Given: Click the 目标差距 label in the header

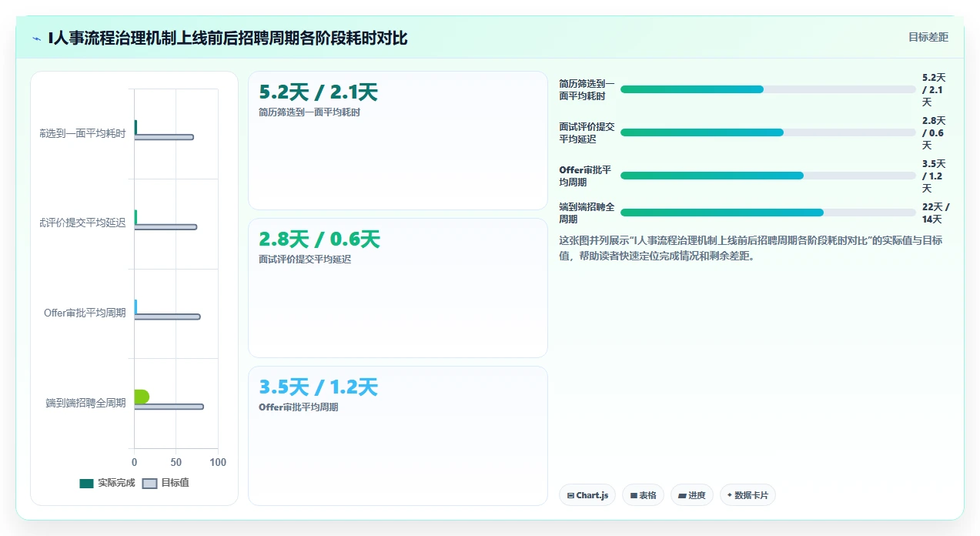Looking at the screenshot, I should [x=928, y=37].
